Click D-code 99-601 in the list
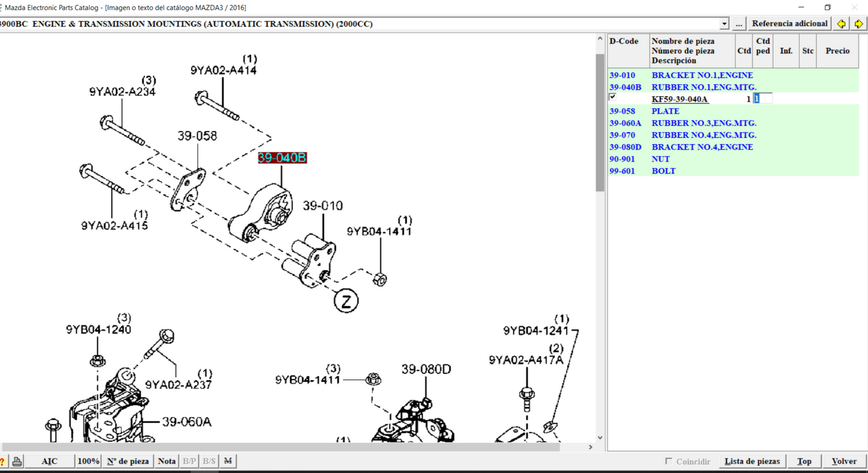This screenshot has height=473, width=868. point(622,171)
